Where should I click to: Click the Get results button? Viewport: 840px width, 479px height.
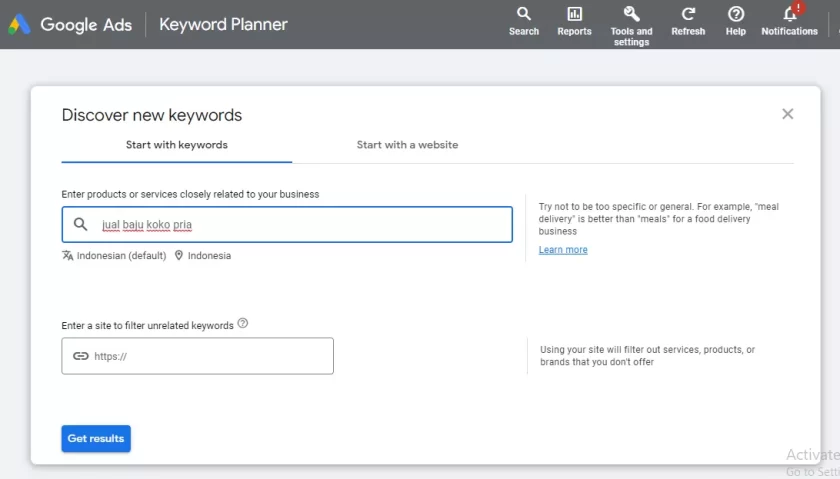[x=96, y=438]
